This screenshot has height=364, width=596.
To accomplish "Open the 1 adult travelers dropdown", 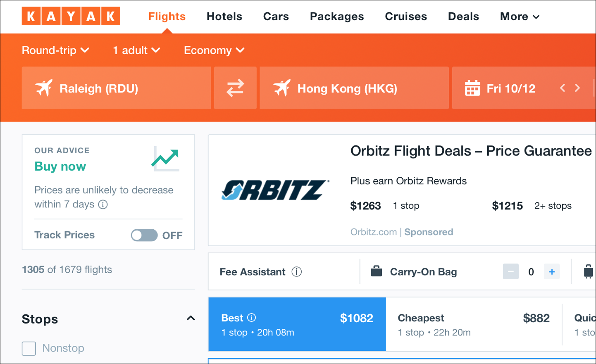I will pos(136,50).
